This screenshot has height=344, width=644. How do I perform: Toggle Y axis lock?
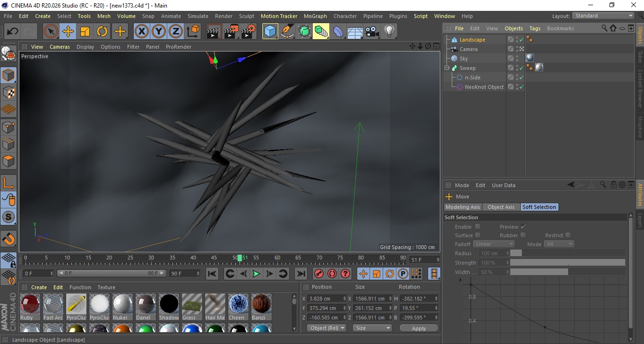pyautogui.click(x=159, y=32)
